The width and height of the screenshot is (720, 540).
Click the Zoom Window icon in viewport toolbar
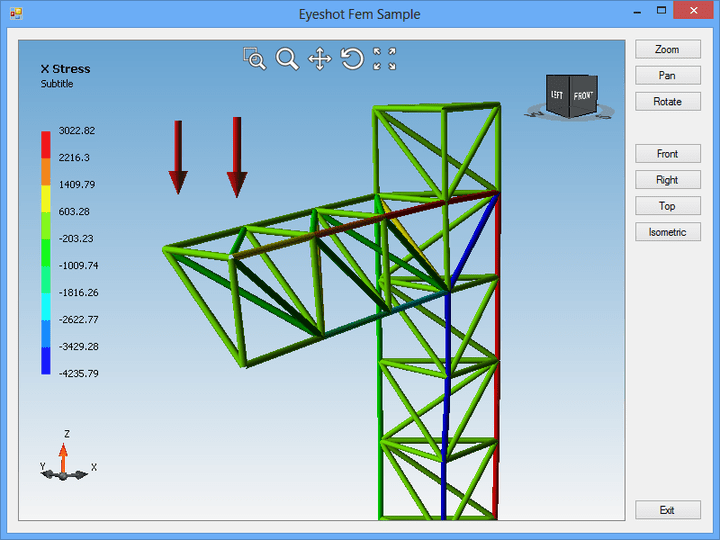(x=255, y=59)
